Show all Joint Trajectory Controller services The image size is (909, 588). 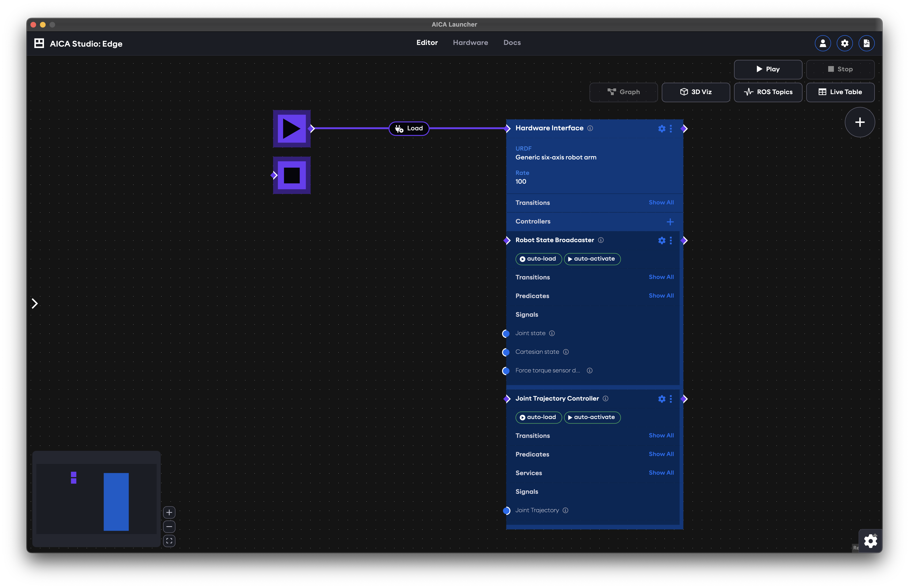[661, 473]
